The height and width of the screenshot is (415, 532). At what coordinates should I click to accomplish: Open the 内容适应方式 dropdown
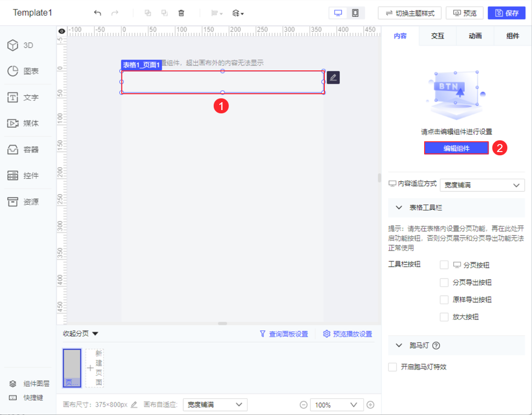click(482, 185)
